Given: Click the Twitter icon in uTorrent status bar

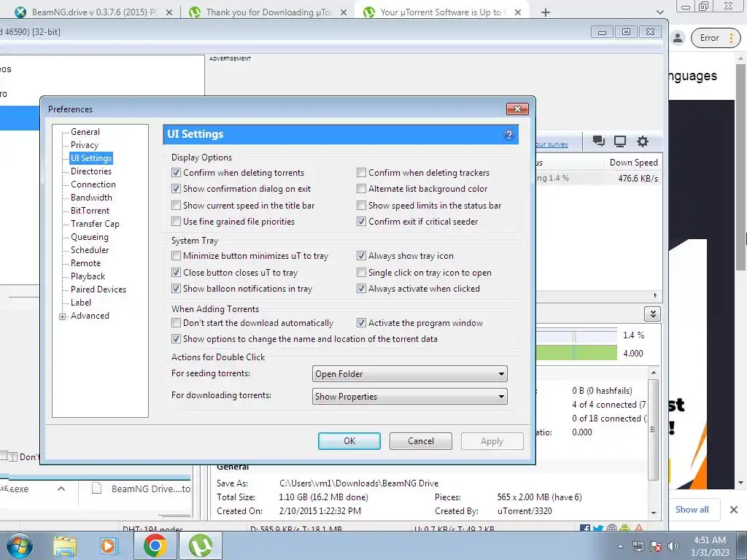Looking at the screenshot, I should tap(598, 528).
